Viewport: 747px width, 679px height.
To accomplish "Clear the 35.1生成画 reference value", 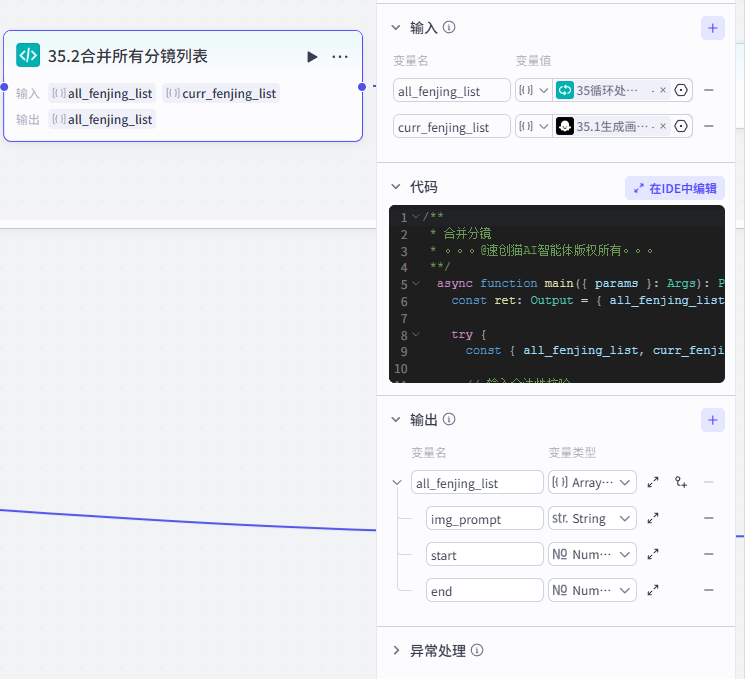I will (663, 126).
